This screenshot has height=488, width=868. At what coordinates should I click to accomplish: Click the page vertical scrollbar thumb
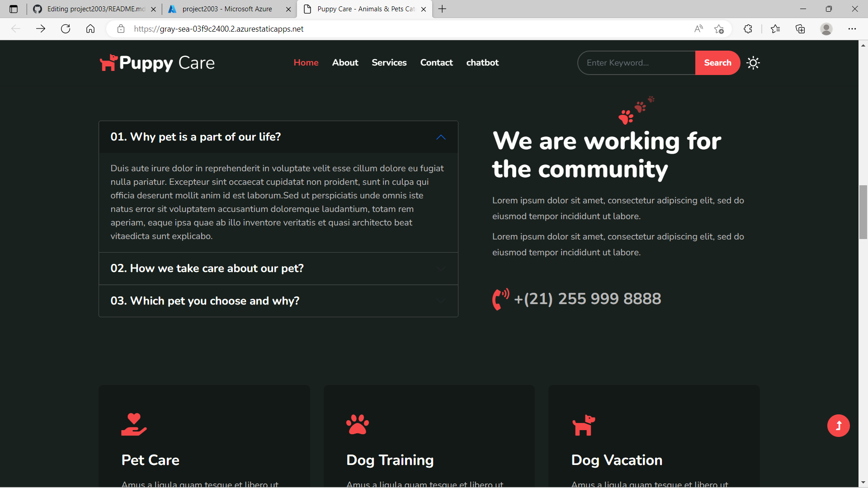click(x=863, y=211)
